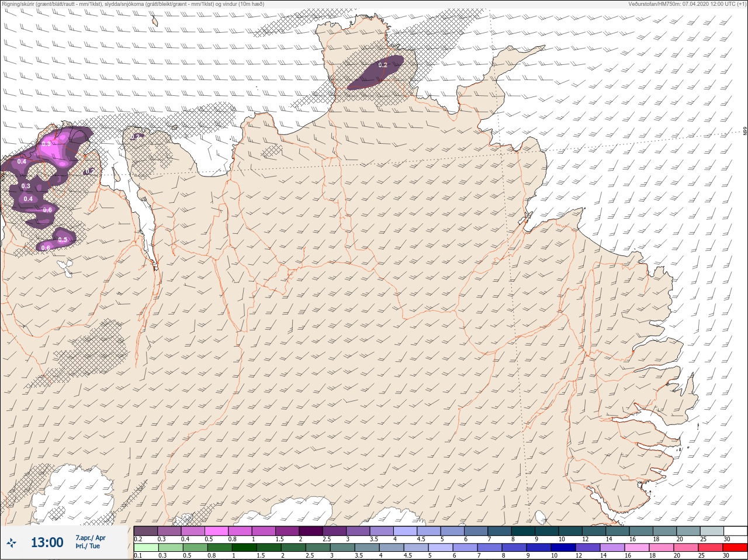Select the dark green 1 swatch in lower legend
The image size is (748, 560).
(x=244, y=548)
